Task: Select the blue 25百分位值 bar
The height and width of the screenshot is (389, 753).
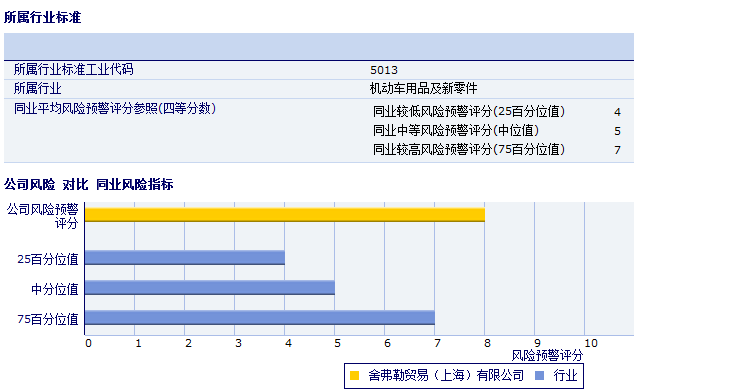Action: point(185,257)
